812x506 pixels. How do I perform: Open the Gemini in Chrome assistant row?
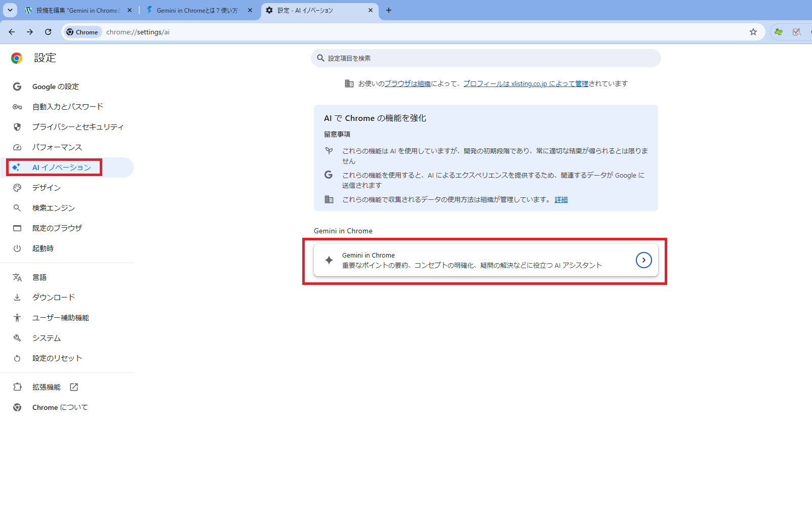(486, 260)
